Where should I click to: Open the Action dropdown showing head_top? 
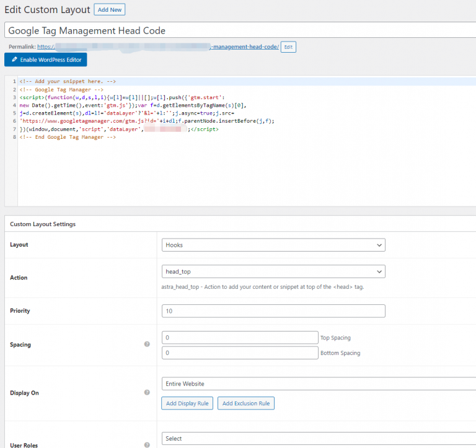pyautogui.click(x=273, y=271)
